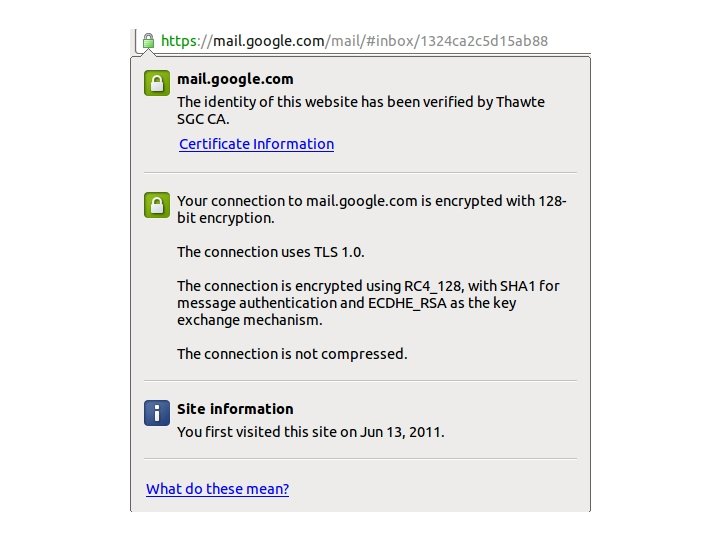Open the Certificate Information link

(x=256, y=144)
